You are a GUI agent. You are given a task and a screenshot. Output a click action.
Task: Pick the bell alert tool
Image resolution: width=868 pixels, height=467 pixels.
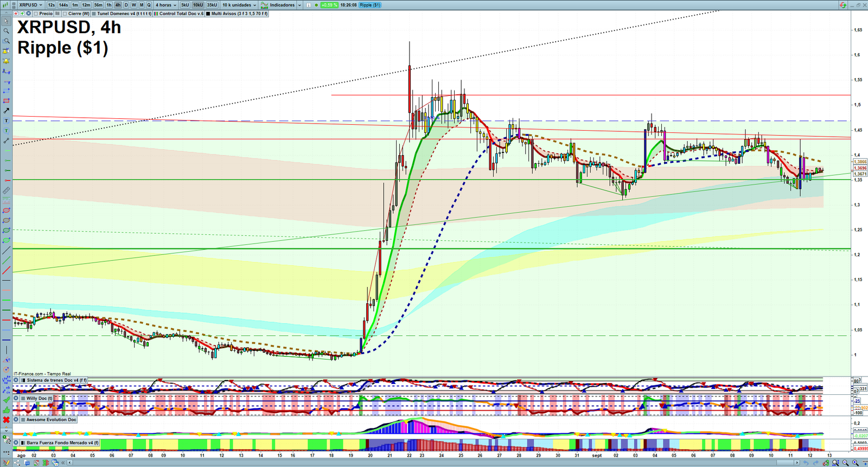click(x=7, y=61)
